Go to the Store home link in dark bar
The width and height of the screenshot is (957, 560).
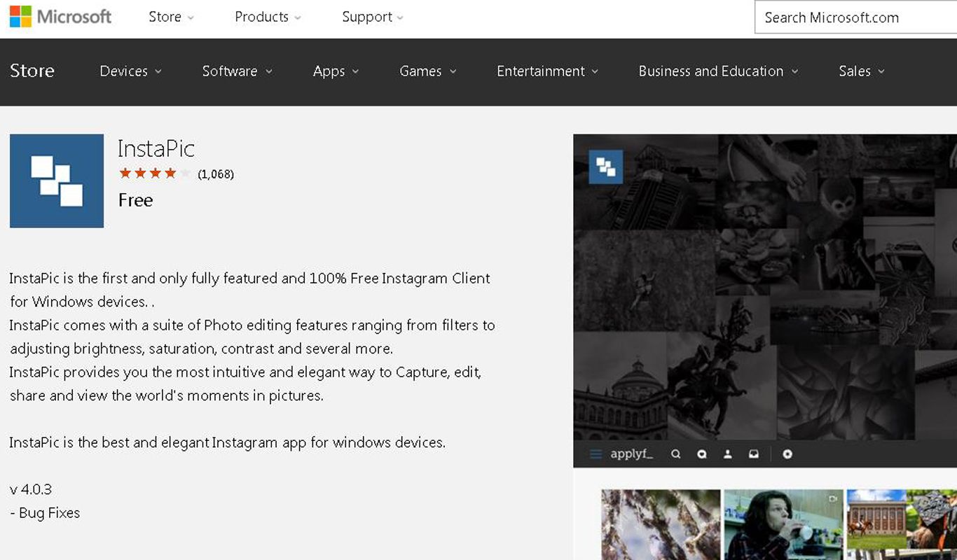coord(32,71)
